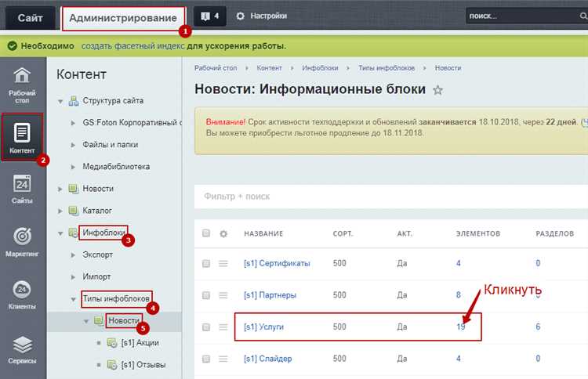The width and height of the screenshot is (588, 379).
Task: Open the [s1] Слайдер infoblock link
Action: tap(268, 359)
